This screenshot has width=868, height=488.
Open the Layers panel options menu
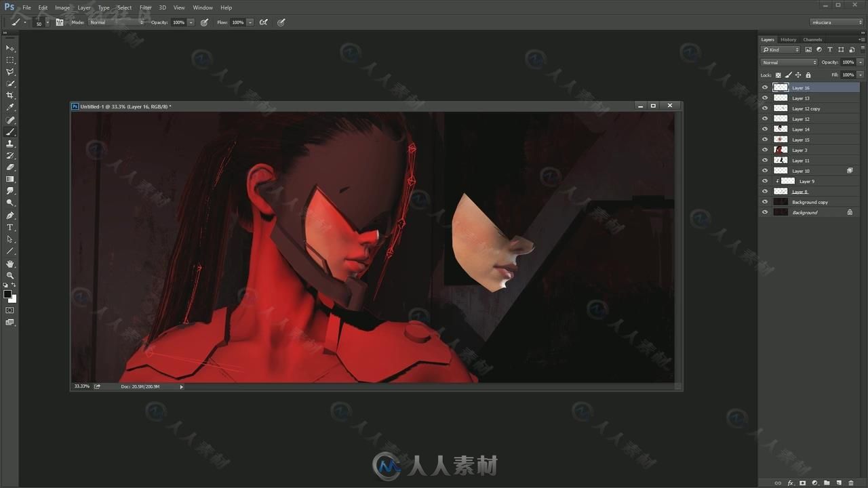point(862,39)
